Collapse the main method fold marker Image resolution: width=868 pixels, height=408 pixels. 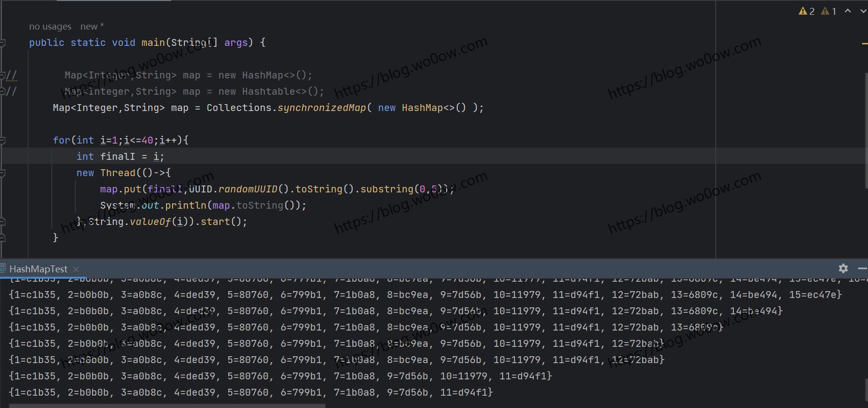pos(2,43)
